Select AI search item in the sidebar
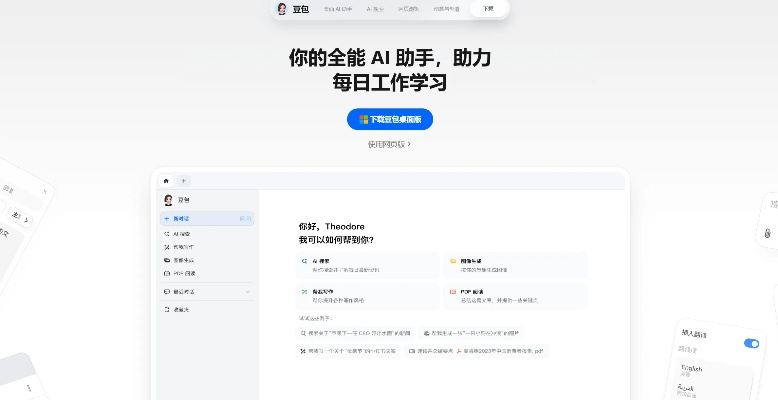The height and width of the screenshot is (400, 778). click(x=181, y=233)
